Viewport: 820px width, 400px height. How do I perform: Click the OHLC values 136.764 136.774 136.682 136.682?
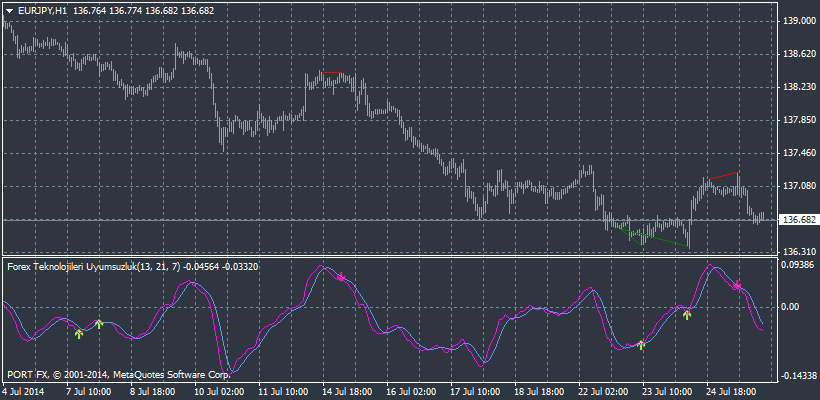[x=143, y=10]
